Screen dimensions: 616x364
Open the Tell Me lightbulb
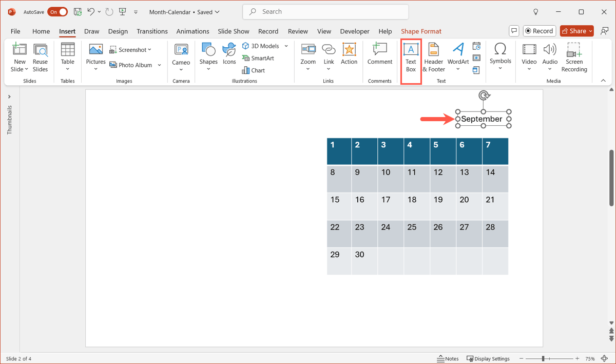pos(536,11)
